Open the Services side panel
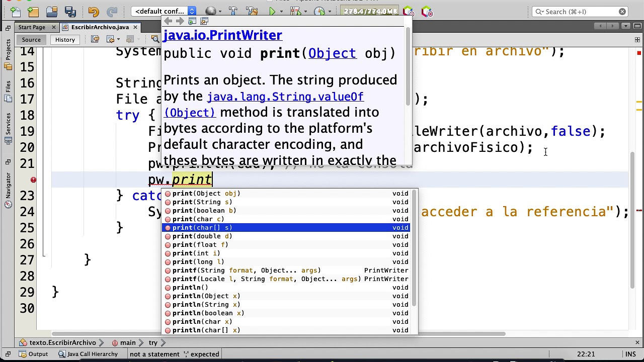Screen dimensions: 644x362 (8, 128)
